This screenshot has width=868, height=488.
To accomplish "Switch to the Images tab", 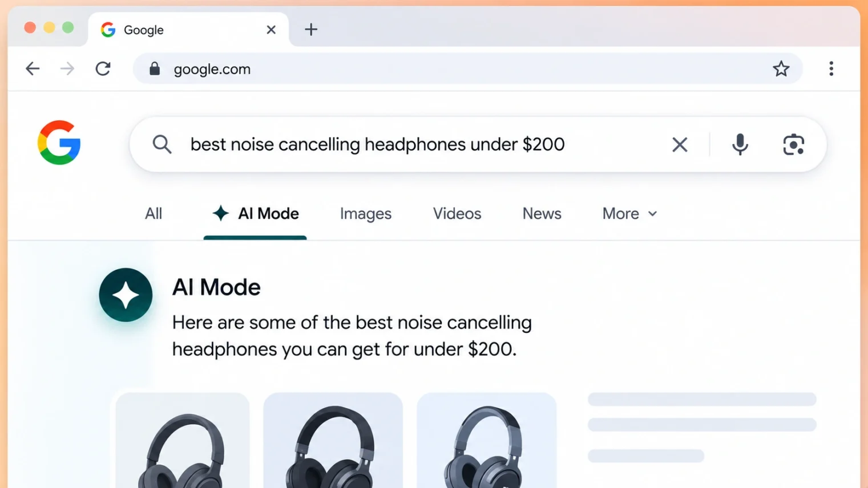I will (x=366, y=214).
